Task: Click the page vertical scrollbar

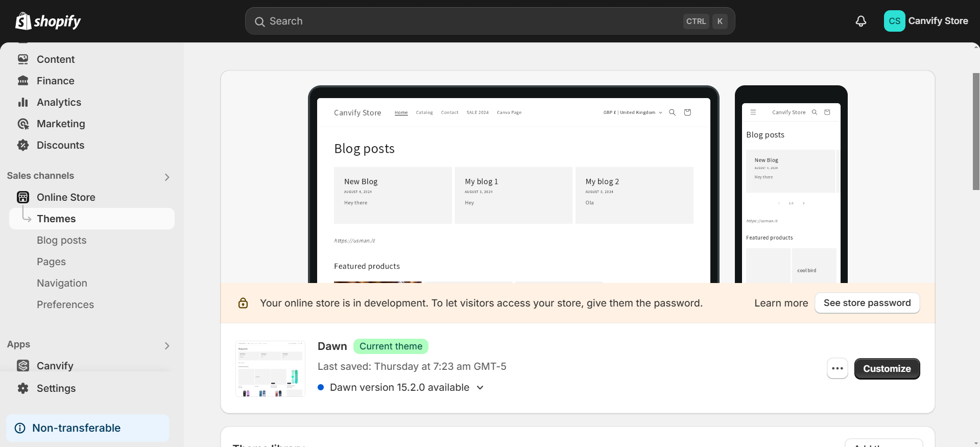Action: tap(976, 131)
